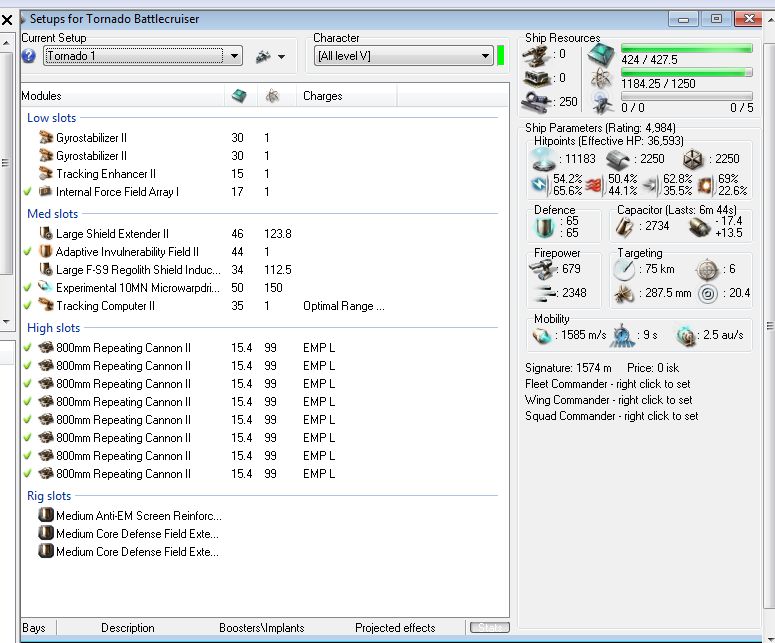The image size is (775, 643).
Task: Open the Projected effects tab
Action: pyautogui.click(x=395, y=628)
